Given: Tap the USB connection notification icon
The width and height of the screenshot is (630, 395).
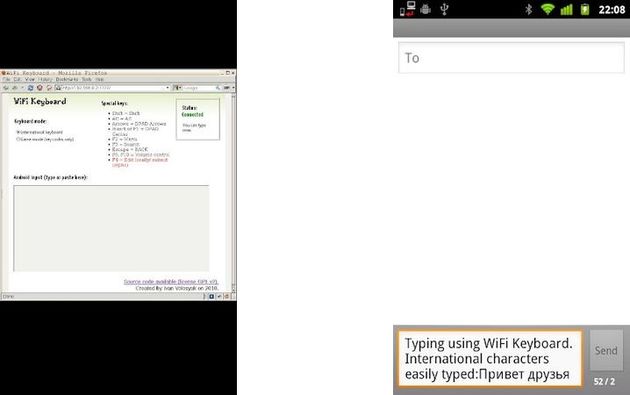Looking at the screenshot, I should pos(444,9).
